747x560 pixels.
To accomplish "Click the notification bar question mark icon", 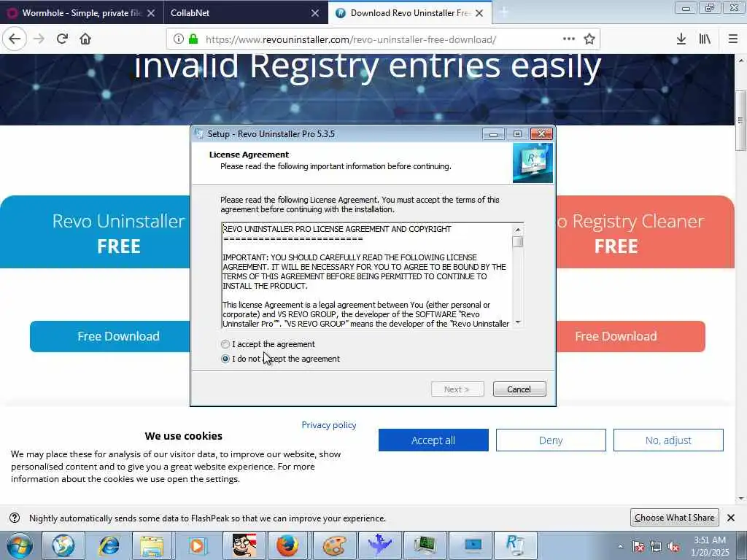I will [15, 518].
